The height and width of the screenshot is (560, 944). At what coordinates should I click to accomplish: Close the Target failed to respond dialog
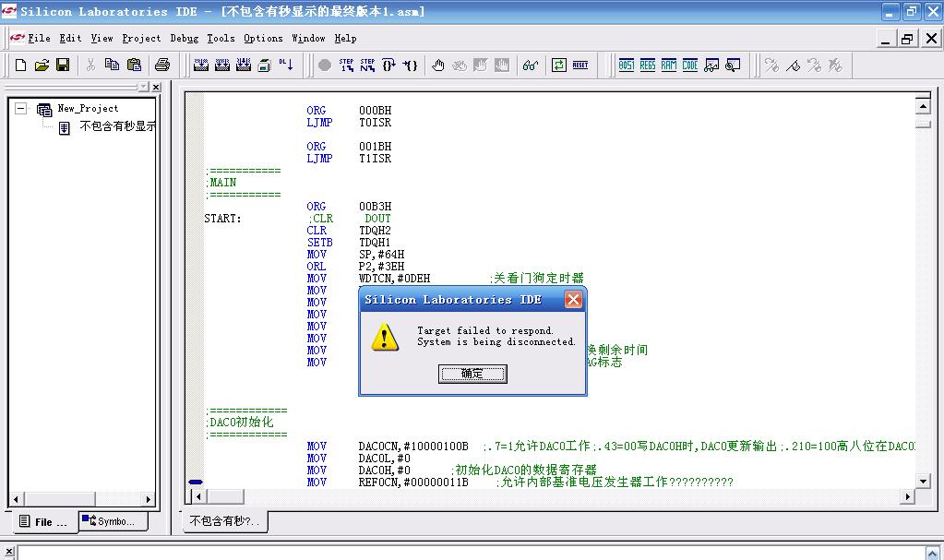[x=573, y=299]
